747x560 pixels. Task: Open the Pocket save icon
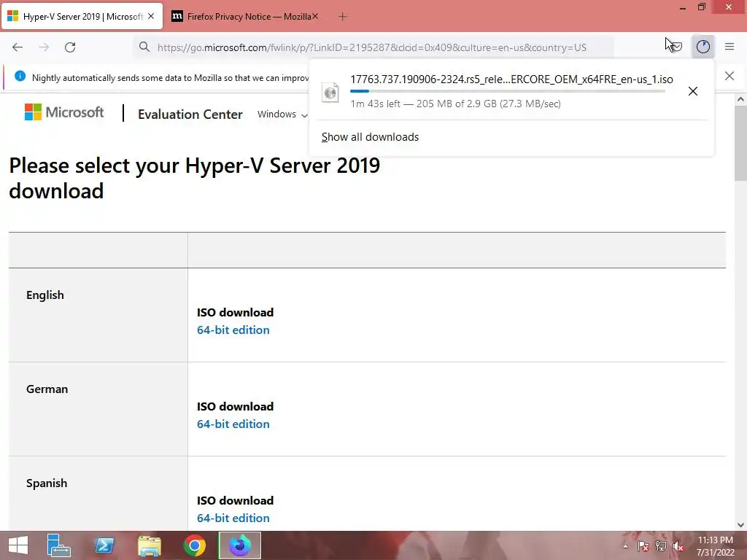[x=676, y=47]
